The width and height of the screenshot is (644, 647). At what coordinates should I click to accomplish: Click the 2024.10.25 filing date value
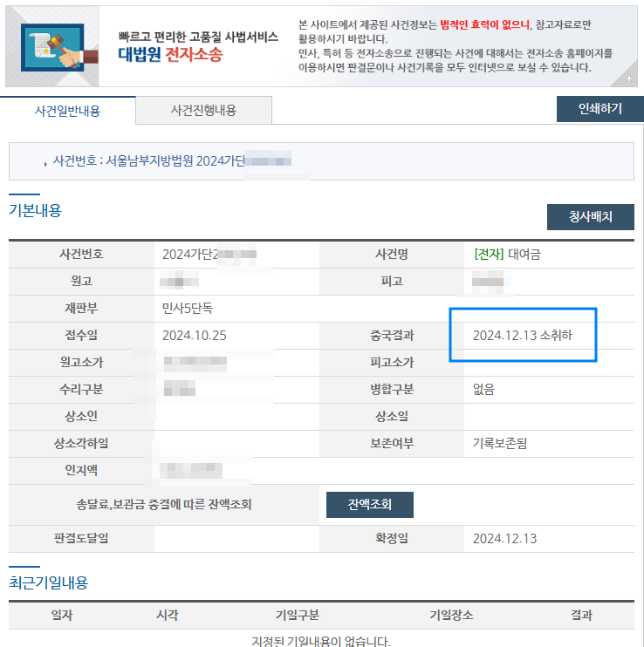coord(195,336)
